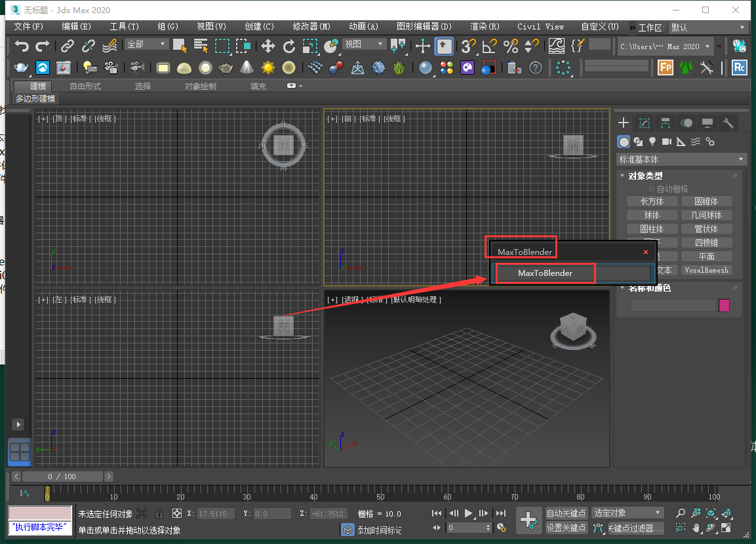The width and height of the screenshot is (756, 544).
Task: Select the Geometry category icon
Action: tap(624, 142)
